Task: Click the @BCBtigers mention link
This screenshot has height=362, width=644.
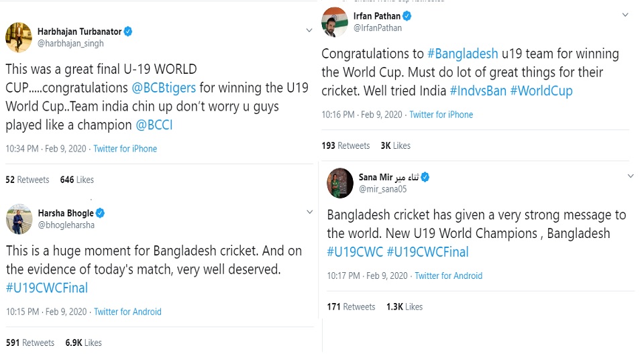Action: point(164,88)
